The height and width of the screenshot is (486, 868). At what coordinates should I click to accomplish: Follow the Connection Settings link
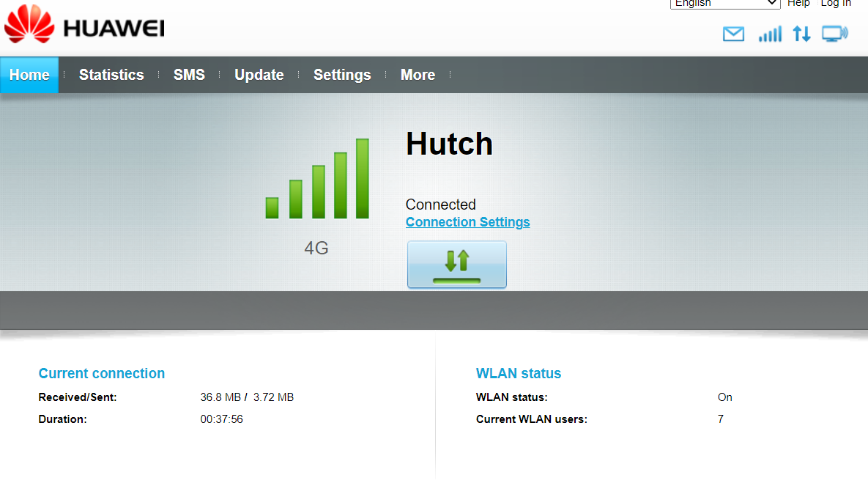(468, 221)
